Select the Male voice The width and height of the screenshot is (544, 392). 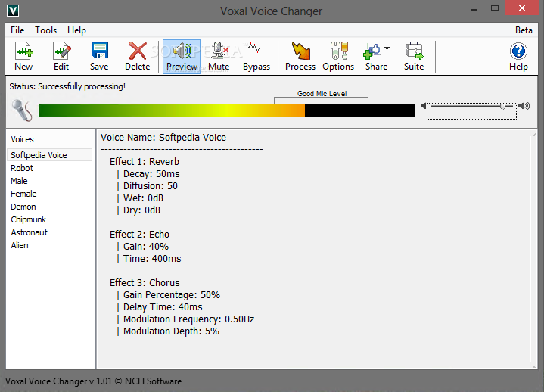click(19, 181)
